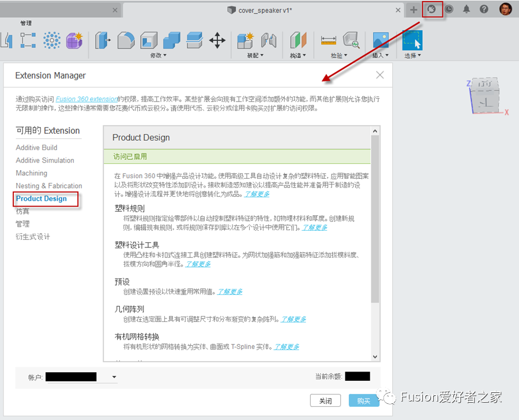Open the Extensions icon in the top bar
Image resolution: width=519 pixels, height=420 pixels.
(x=431, y=9)
